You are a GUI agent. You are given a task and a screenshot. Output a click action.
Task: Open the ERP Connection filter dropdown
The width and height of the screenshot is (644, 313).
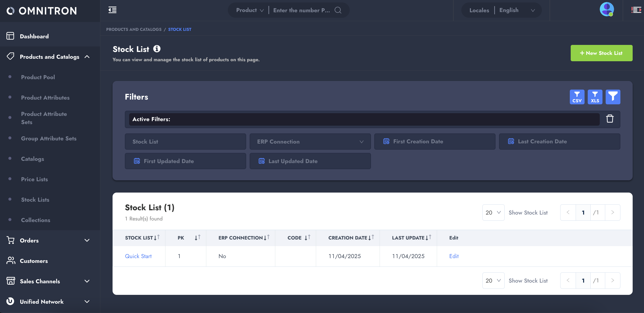310,142
